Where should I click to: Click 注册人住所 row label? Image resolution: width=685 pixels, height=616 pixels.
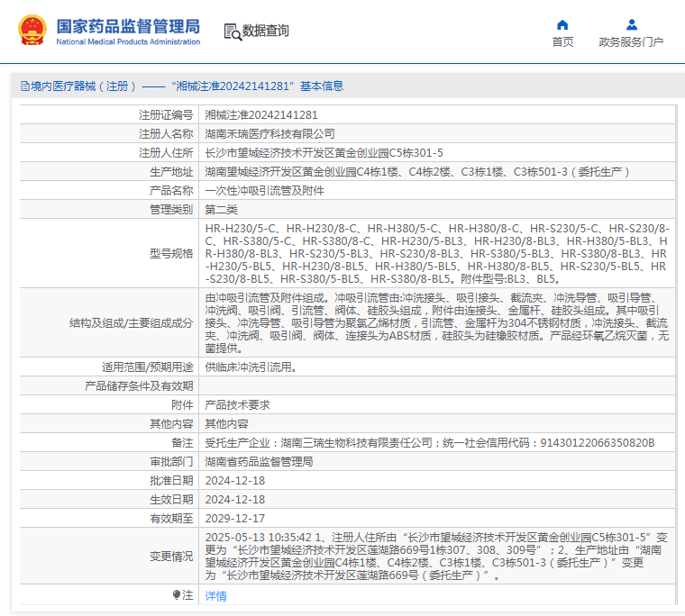[166, 153]
